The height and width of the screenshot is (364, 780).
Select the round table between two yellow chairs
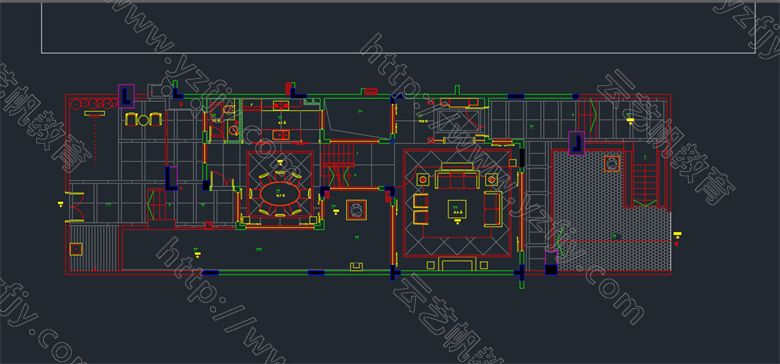point(143,120)
